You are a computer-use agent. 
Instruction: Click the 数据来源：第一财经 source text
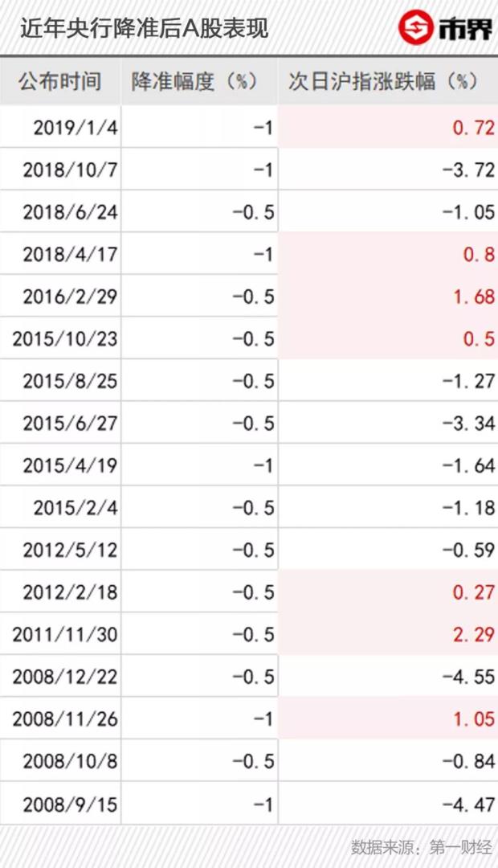421,847
